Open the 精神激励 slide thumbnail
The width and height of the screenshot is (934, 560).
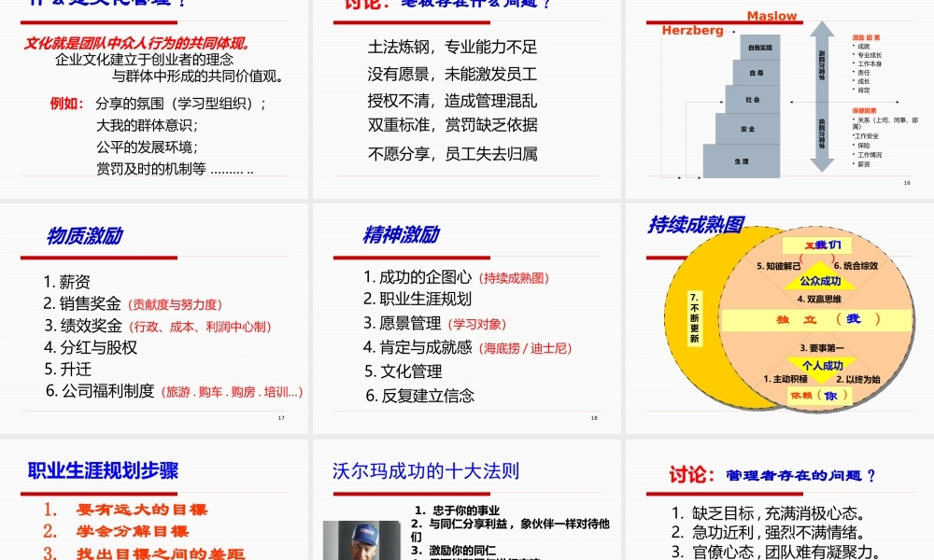(x=466, y=318)
